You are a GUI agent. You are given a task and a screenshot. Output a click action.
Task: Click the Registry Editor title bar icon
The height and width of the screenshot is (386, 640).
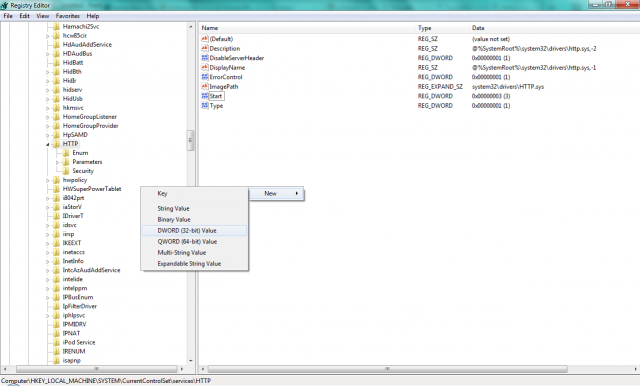click(4, 5)
